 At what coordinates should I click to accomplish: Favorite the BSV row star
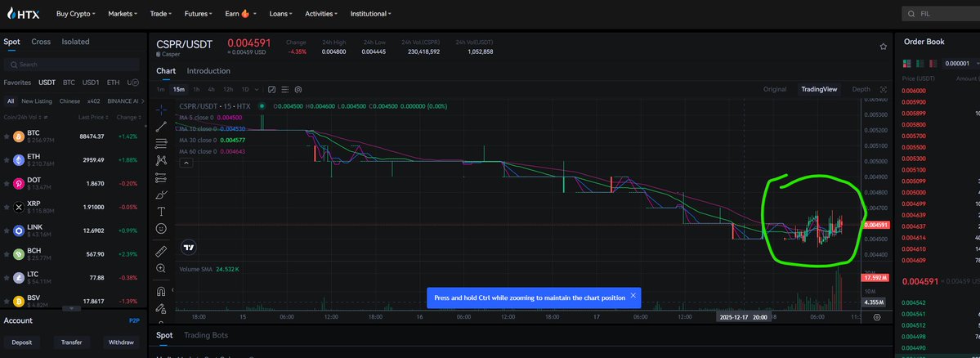(7, 301)
